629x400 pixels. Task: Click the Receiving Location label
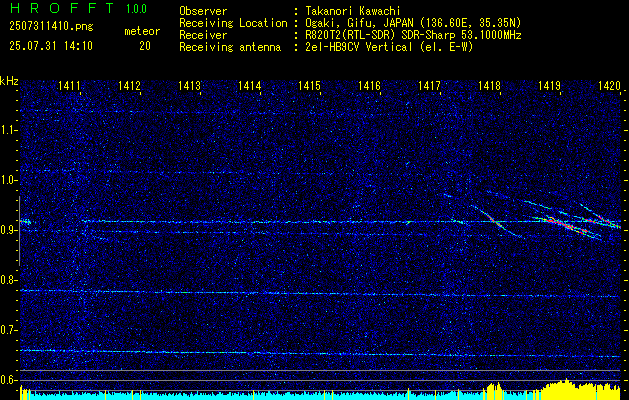click(x=233, y=23)
